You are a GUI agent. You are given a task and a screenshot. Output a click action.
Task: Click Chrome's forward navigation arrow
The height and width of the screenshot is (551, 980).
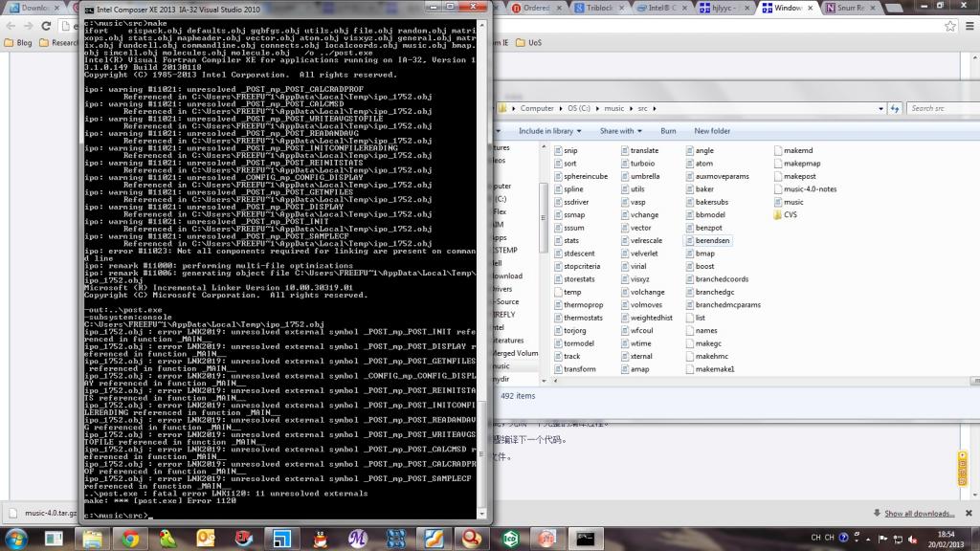28,26
